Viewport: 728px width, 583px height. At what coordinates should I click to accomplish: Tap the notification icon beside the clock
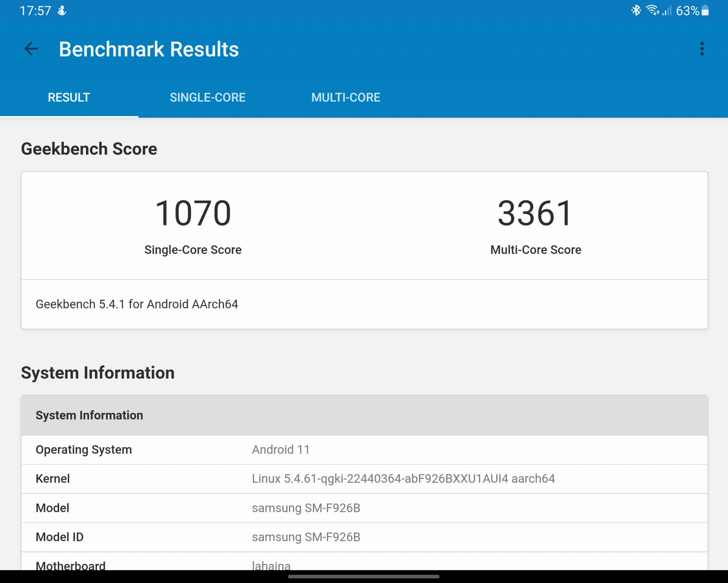pyautogui.click(x=62, y=11)
